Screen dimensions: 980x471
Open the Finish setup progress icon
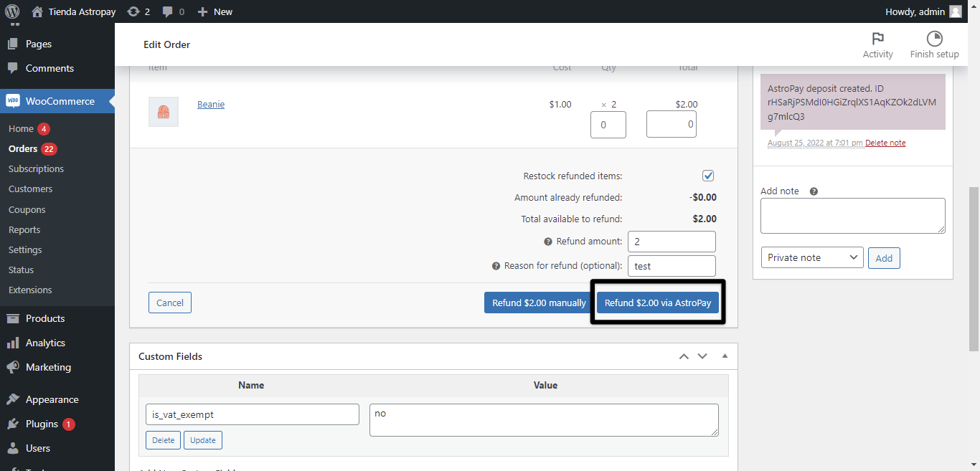pyautogui.click(x=934, y=39)
